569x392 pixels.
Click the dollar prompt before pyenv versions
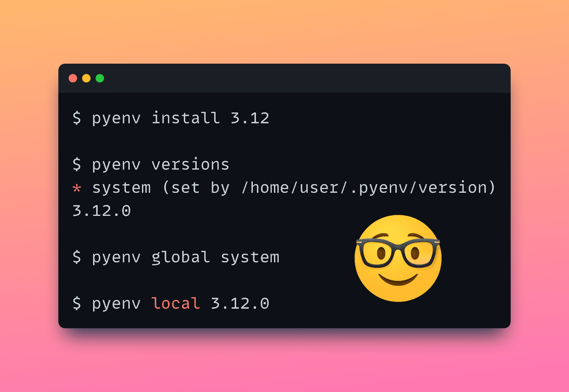[76, 164]
